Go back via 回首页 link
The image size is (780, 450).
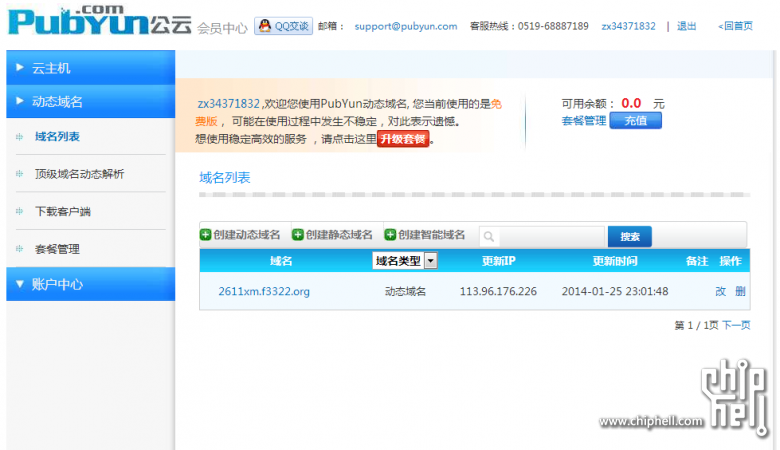click(x=735, y=26)
